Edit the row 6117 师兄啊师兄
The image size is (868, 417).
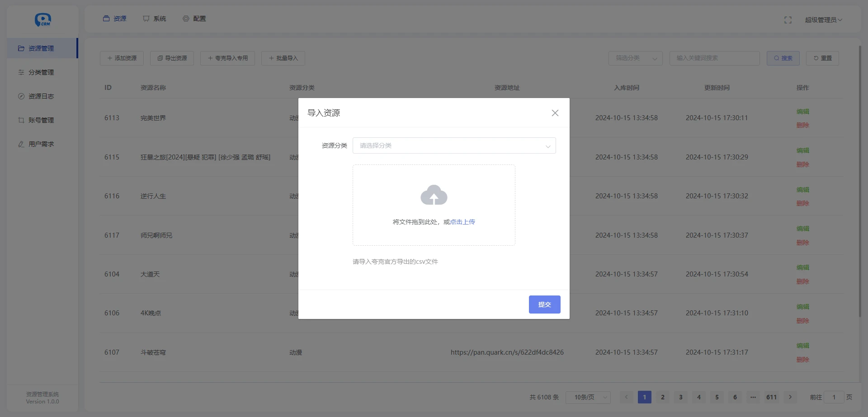coord(803,229)
